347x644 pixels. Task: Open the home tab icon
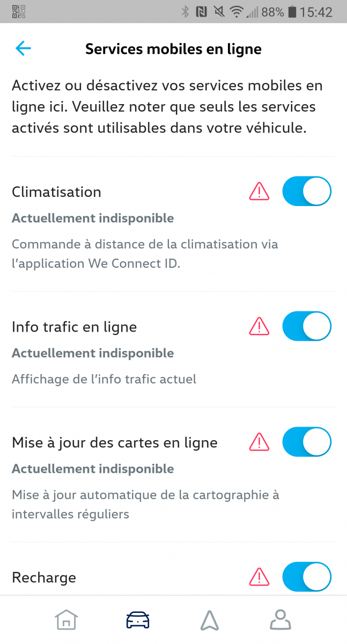coord(67,620)
